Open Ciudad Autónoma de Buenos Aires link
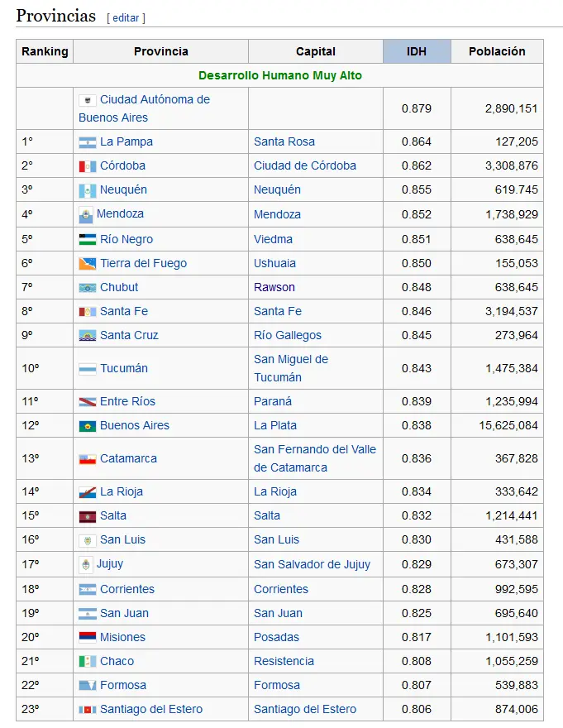Screen dimensions: 563x728 tap(145, 108)
